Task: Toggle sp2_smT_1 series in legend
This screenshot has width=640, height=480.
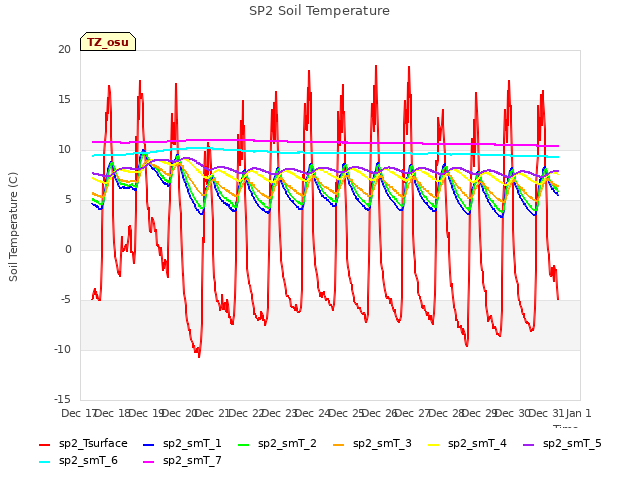Action: pyautogui.click(x=182, y=444)
